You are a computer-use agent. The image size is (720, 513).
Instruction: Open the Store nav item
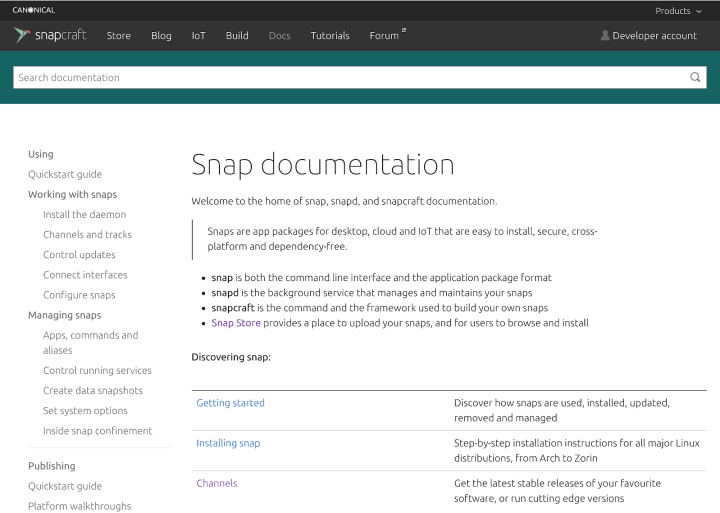[x=118, y=35]
